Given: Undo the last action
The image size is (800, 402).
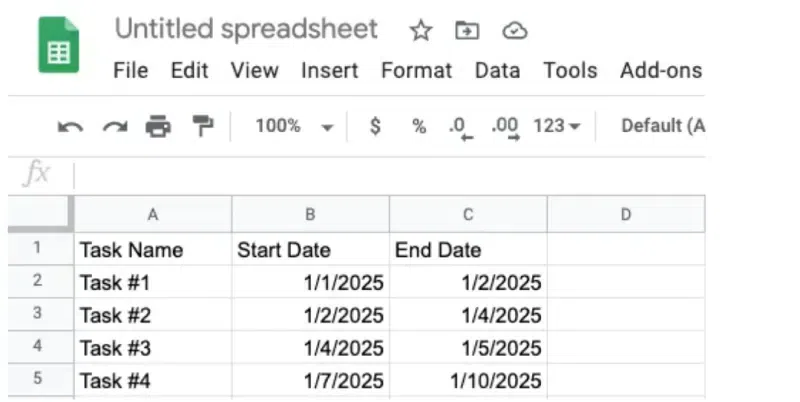Looking at the screenshot, I should click(x=70, y=126).
